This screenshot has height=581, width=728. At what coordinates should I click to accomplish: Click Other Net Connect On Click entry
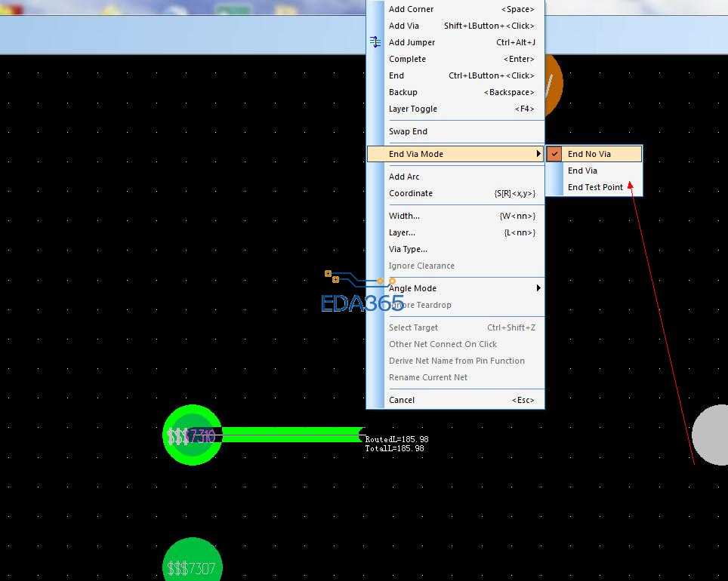[455, 344]
